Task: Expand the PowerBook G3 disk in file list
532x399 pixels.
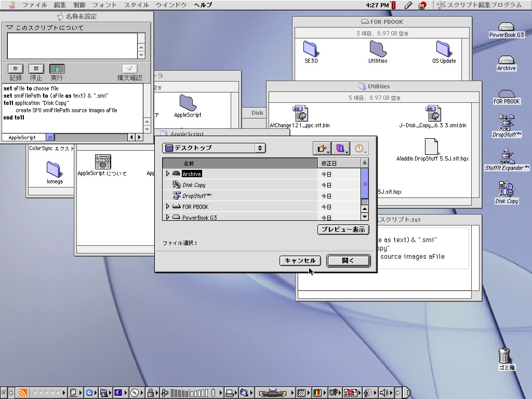Action: (x=168, y=217)
